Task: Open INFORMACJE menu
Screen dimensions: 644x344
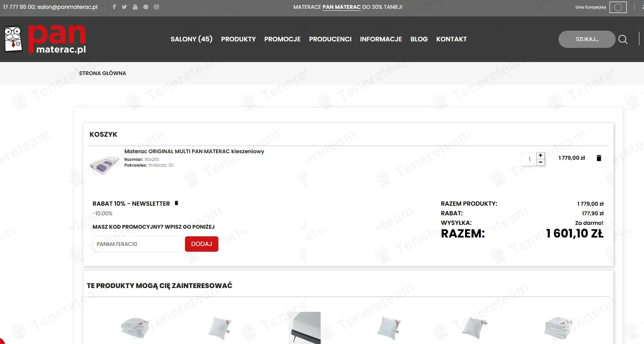Action: click(x=381, y=39)
